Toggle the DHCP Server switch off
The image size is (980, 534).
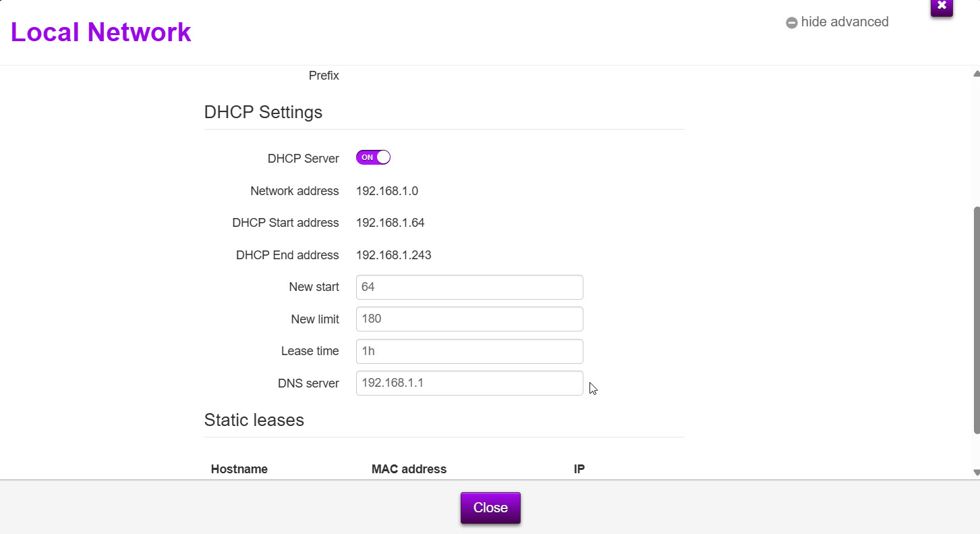(373, 157)
